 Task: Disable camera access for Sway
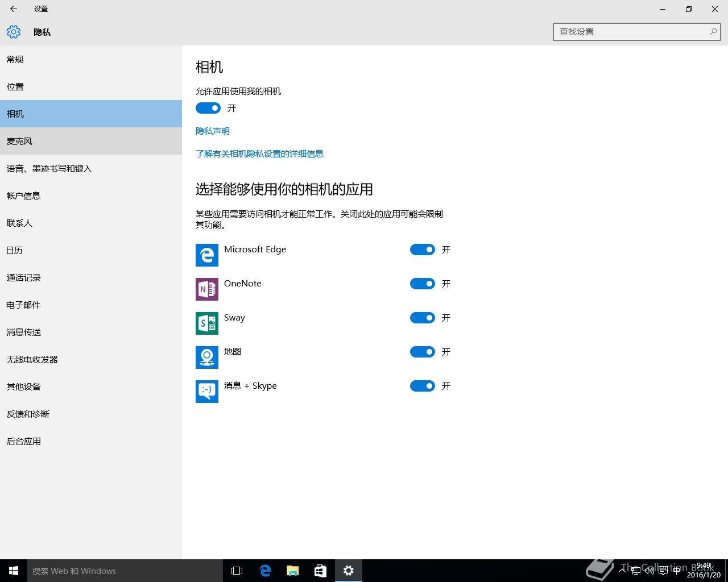click(x=423, y=318)
